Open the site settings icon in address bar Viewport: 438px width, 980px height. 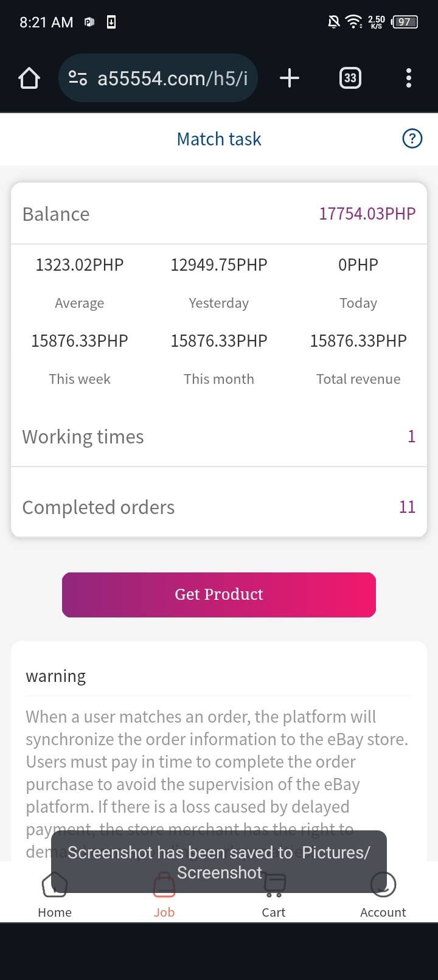point(78,78)
